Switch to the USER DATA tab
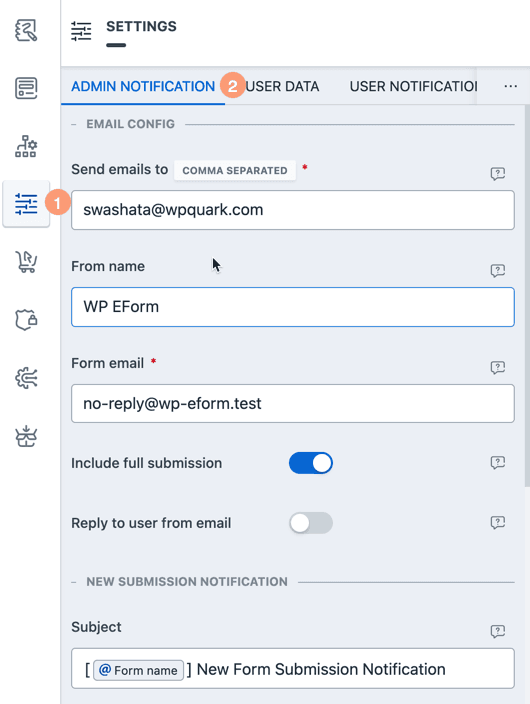Image resolution: width=530 pixels, height=704 pixels. (282, 86)
